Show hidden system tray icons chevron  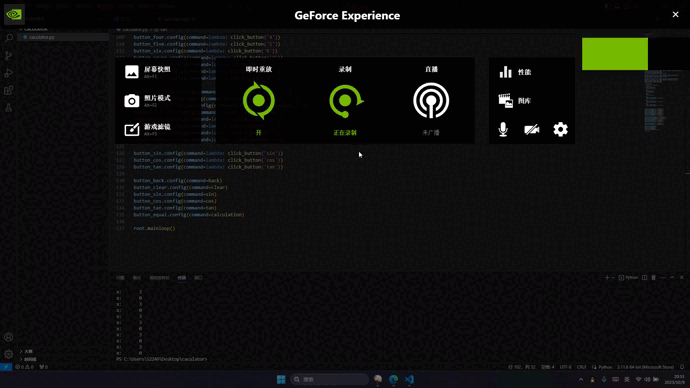[x=581, y=379]
